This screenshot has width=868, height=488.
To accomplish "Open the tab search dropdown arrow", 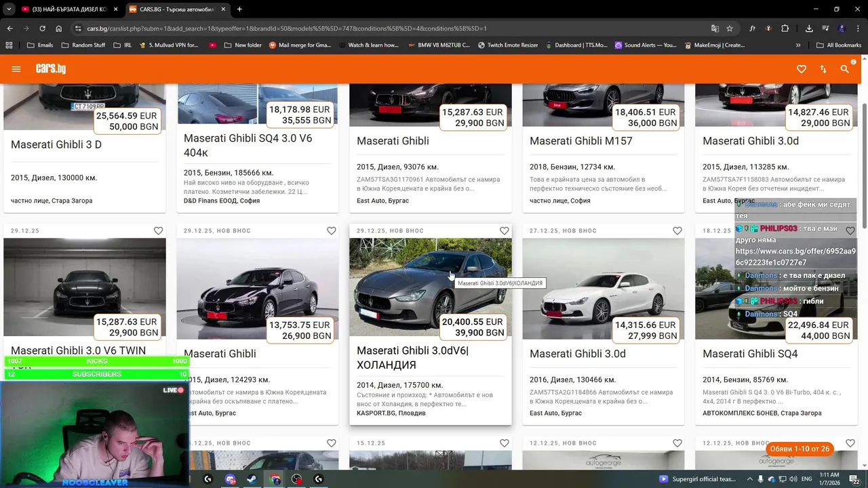I will [9, 9].
